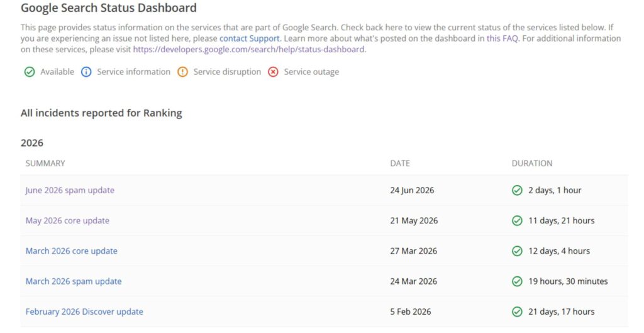Image resolution: width=644 pixels, height=333 pixels.
Task: Click the DATE column header
Action: click(400, 164)
